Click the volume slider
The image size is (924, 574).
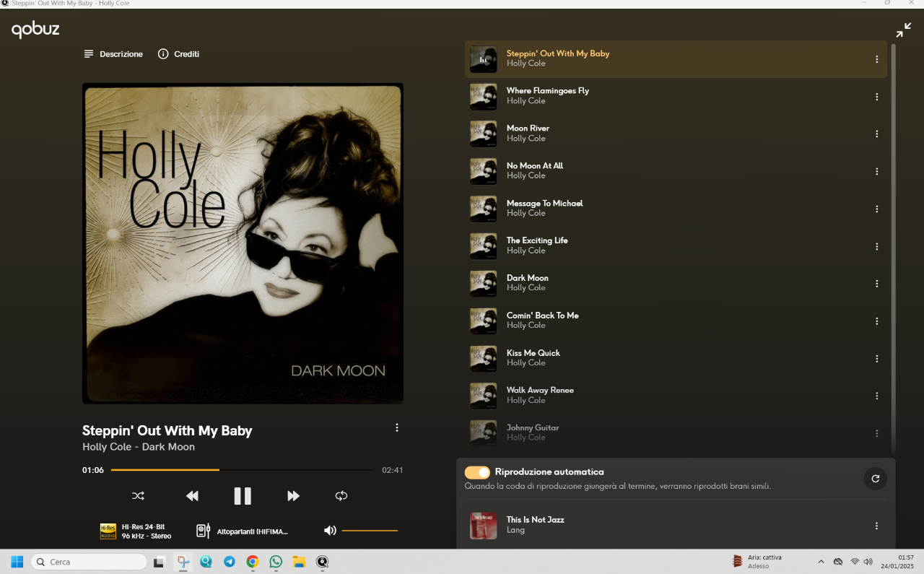click(370, 531)
